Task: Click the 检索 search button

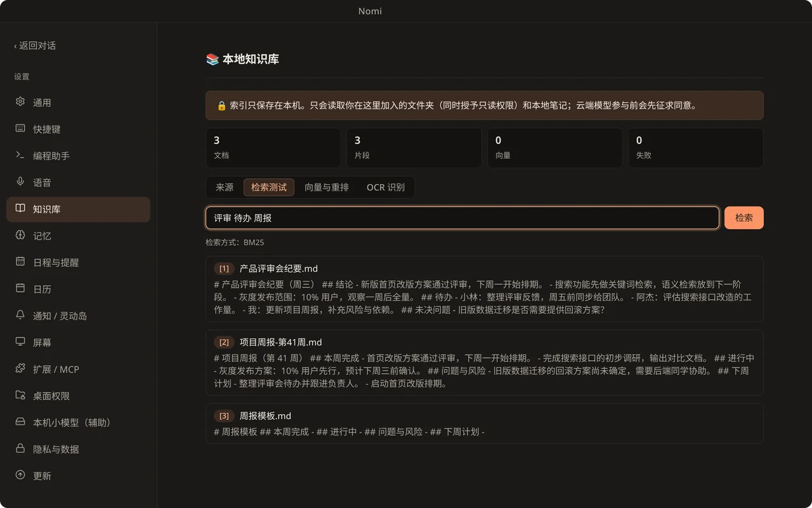Action: point(744,218)
